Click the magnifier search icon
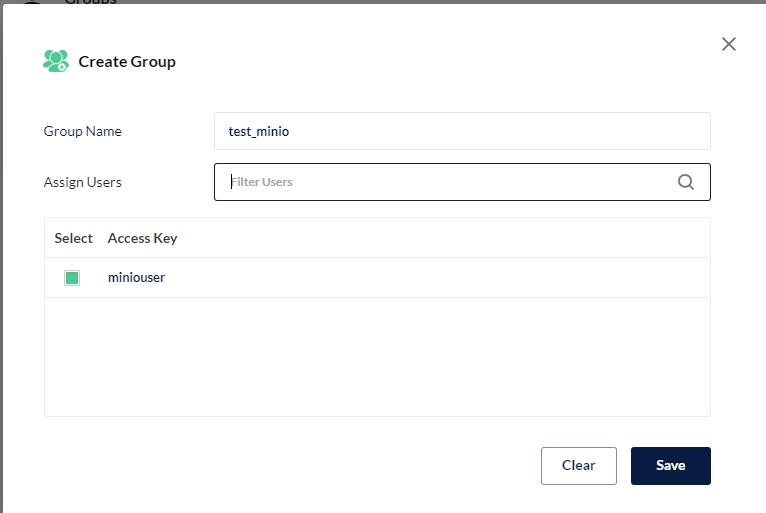The height and width of the screenshot is (513, 766). pos(686,182)
